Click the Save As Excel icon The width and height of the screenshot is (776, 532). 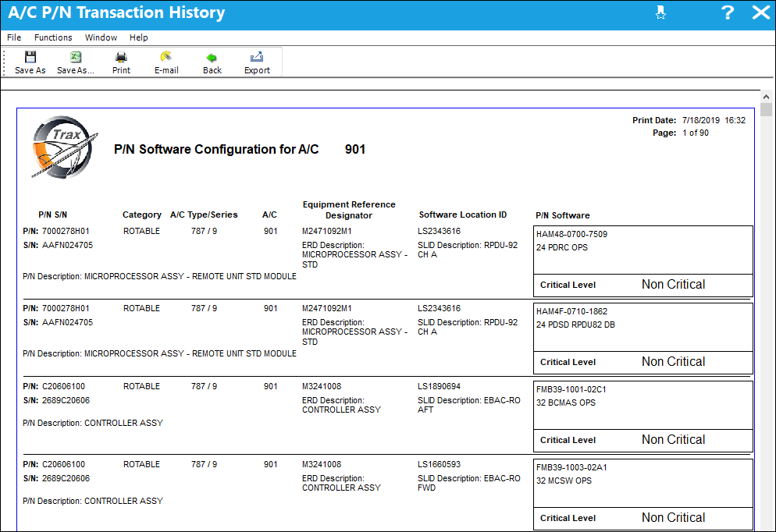point(75,57)
